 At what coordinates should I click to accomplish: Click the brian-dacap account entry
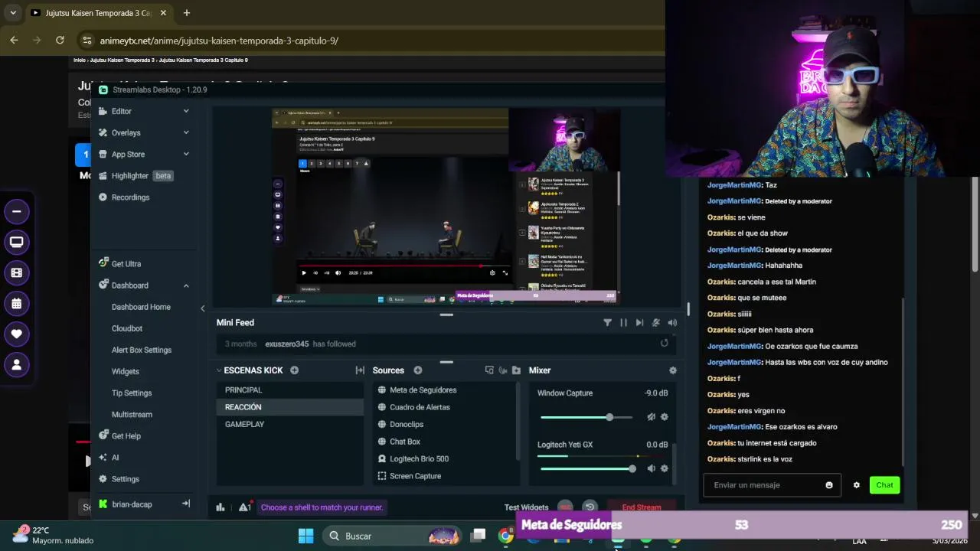(132, 504)
